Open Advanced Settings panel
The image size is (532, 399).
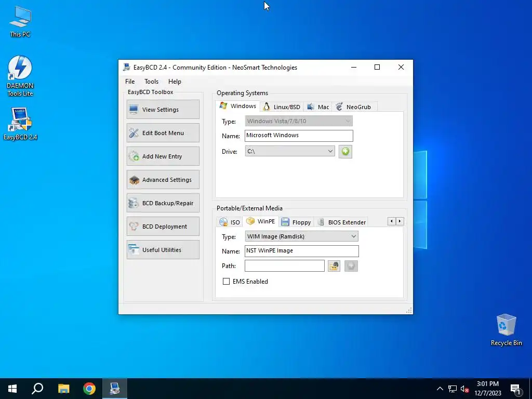(x=163, y=179)
